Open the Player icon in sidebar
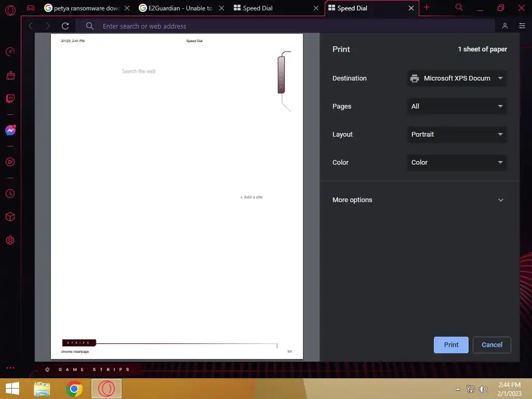 pos(10,162)
